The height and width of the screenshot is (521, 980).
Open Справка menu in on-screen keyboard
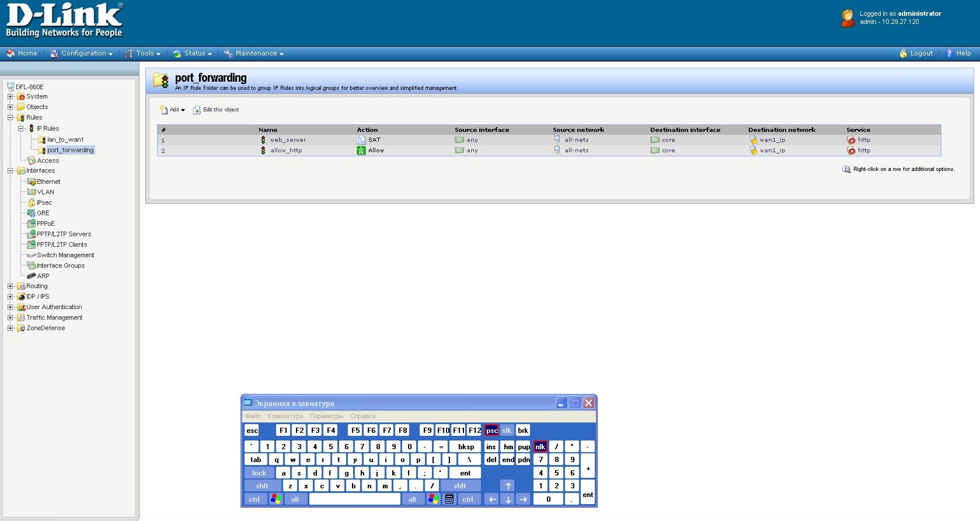coord(363,417)
